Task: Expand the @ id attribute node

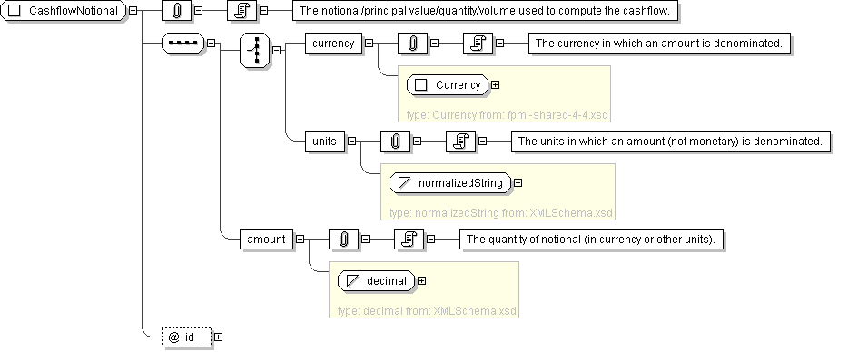Action: click(x=219, y=337)
